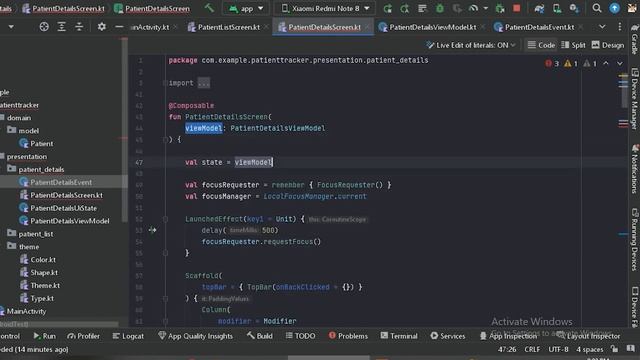
Task: Open the Terminal tool window
Action: point(399,336)
